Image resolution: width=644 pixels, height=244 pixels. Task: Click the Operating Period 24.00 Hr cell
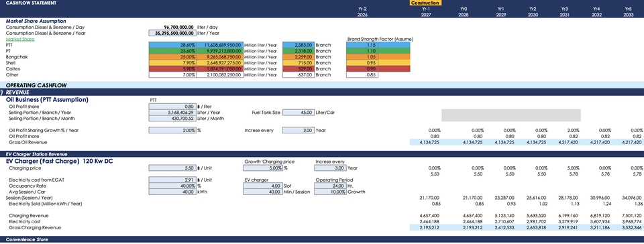330,186
